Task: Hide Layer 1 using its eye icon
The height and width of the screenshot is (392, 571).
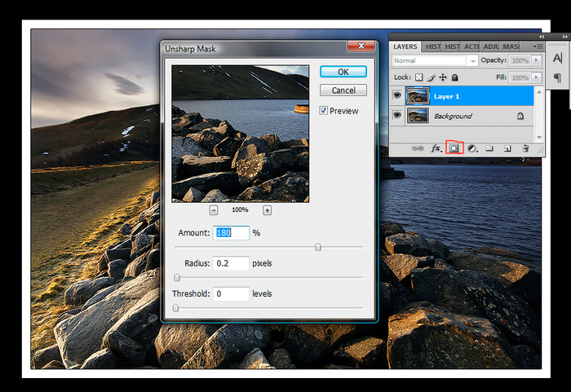Action: coord(397,96)
